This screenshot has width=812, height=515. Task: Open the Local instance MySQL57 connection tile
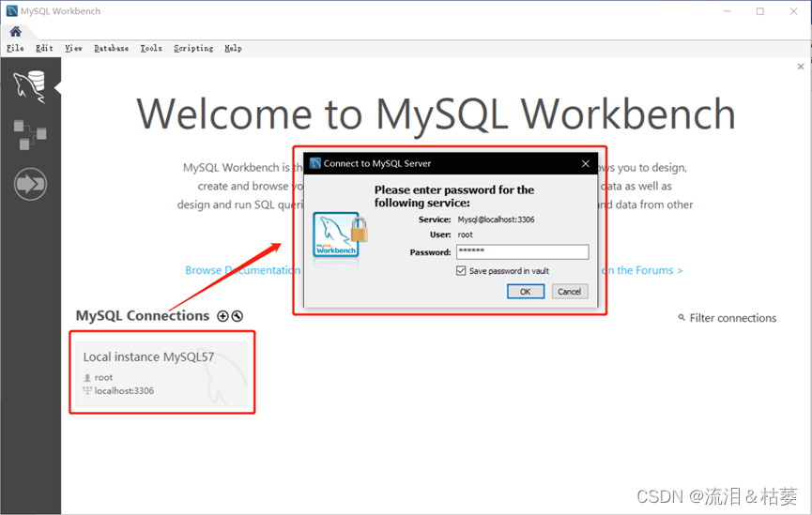tap(161, 373)
